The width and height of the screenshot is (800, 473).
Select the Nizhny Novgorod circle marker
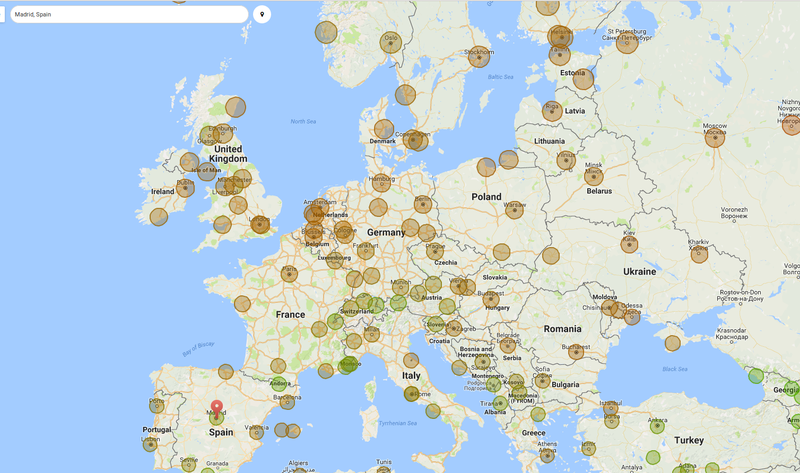(x=791, y=124)
